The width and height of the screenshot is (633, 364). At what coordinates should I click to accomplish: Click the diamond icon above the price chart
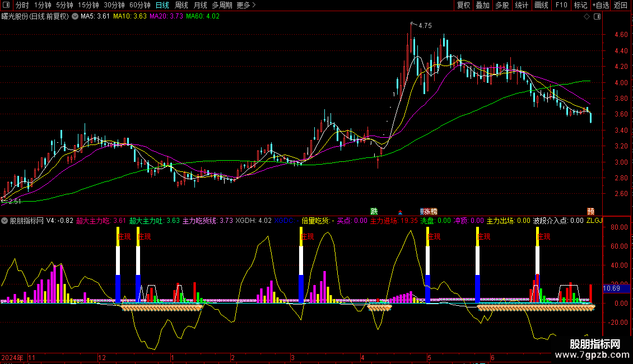click(587, 17)
